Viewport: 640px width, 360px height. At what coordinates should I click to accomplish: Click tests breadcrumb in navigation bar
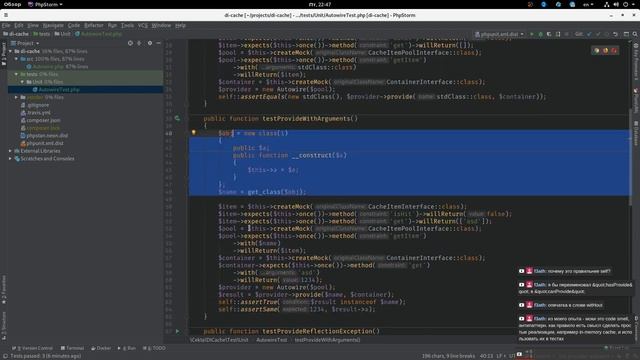[42, 34]
